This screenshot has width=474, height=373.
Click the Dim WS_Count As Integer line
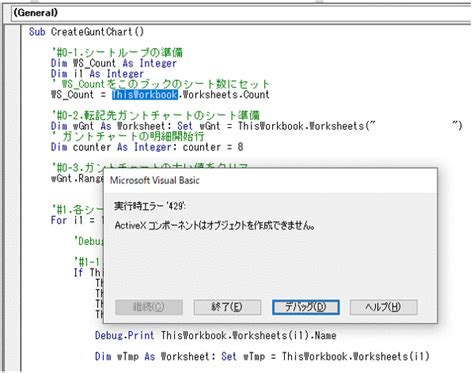[x=114, y=63]
